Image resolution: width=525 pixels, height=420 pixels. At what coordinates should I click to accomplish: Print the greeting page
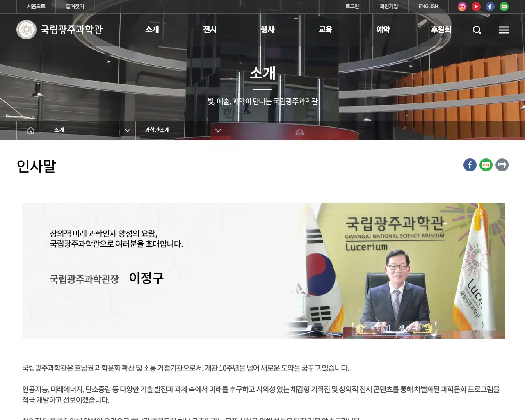coord(502,165)
